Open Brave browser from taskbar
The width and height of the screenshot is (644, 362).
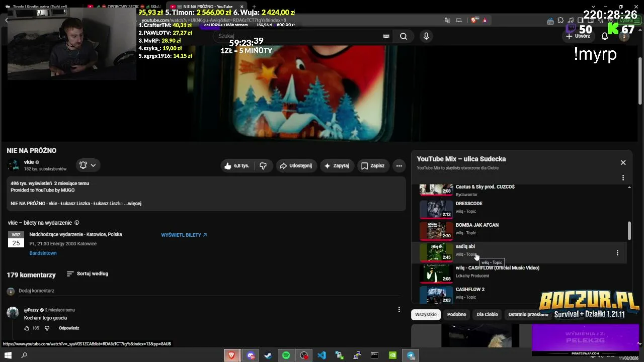pos(231,355)
